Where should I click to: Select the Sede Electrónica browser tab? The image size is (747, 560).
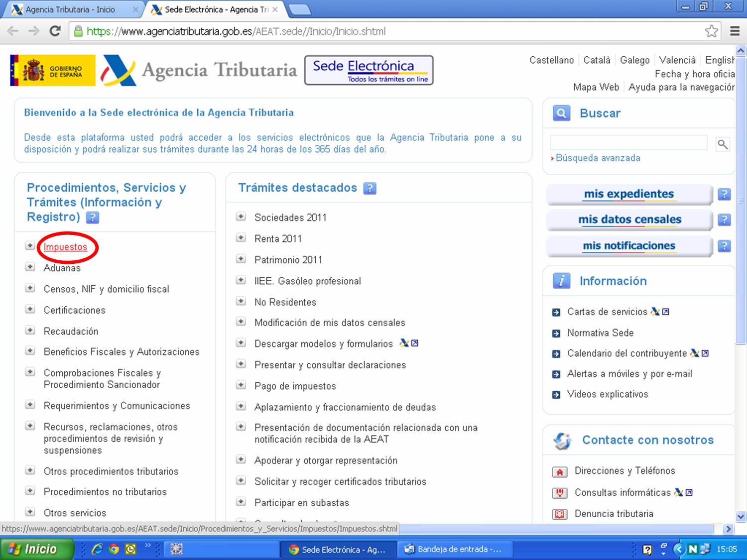(x=214, y=9)
